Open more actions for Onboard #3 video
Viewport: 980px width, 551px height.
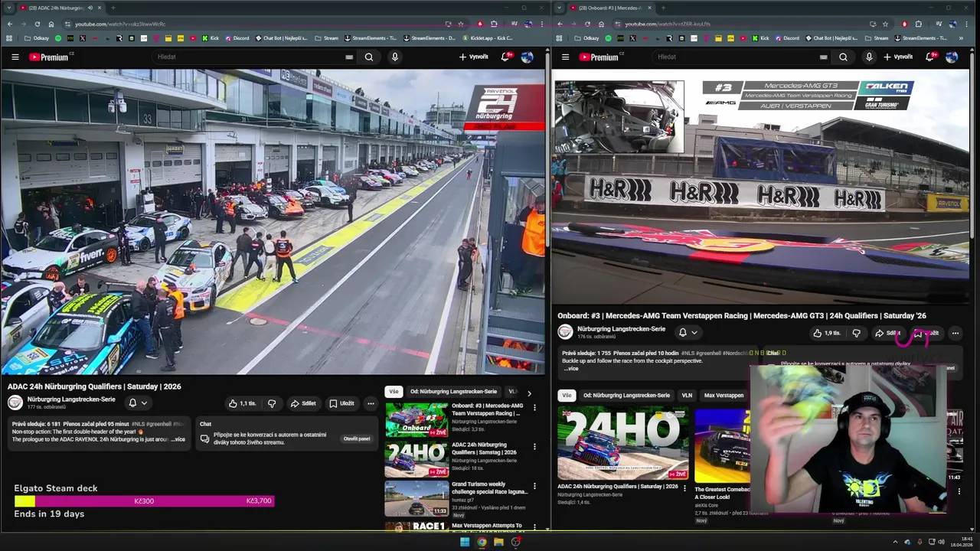tap(955, 333)
